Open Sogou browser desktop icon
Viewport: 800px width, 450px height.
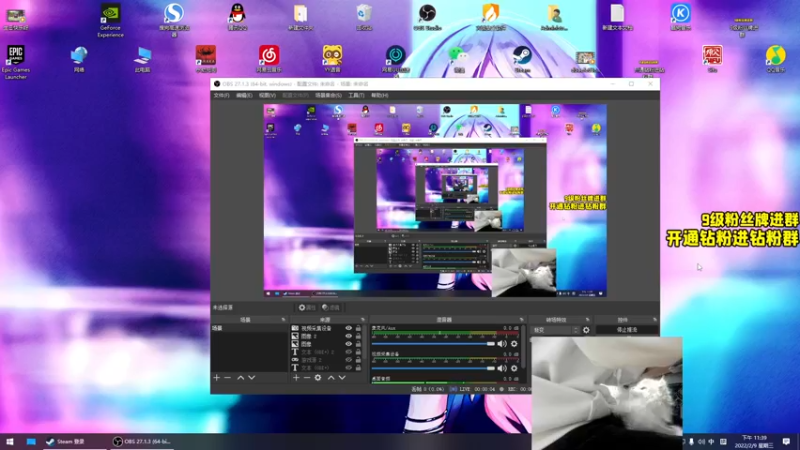(174, 21)
